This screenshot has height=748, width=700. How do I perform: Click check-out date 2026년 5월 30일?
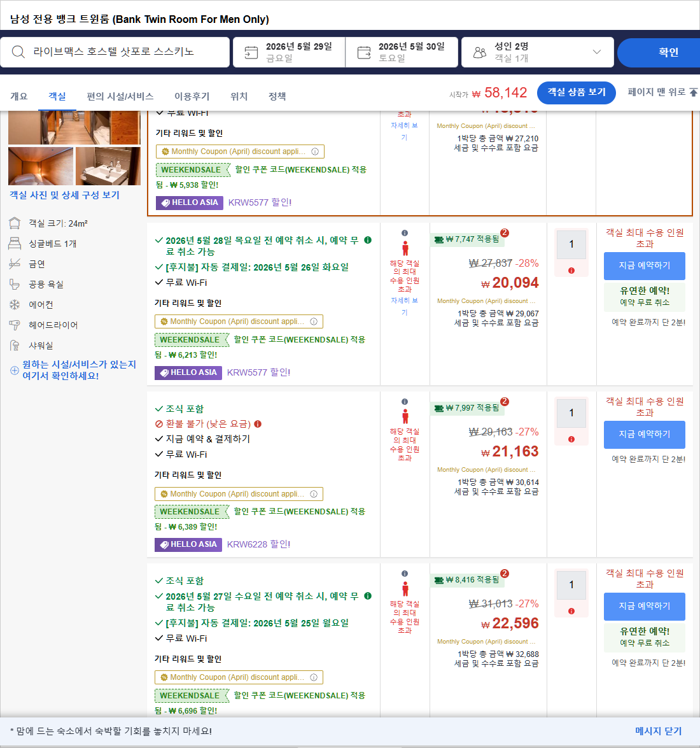[412, 46]
